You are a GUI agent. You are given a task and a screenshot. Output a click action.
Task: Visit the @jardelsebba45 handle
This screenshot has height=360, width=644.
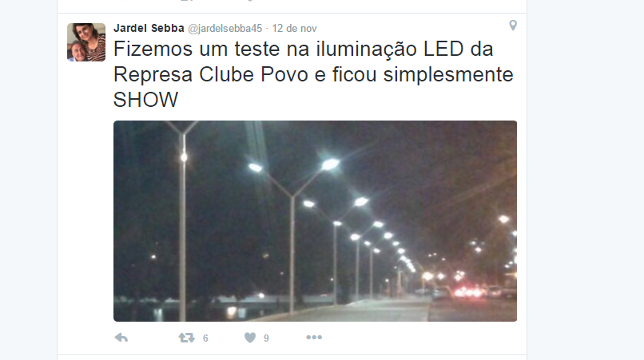pyautogui.click(x=225, y=28)
